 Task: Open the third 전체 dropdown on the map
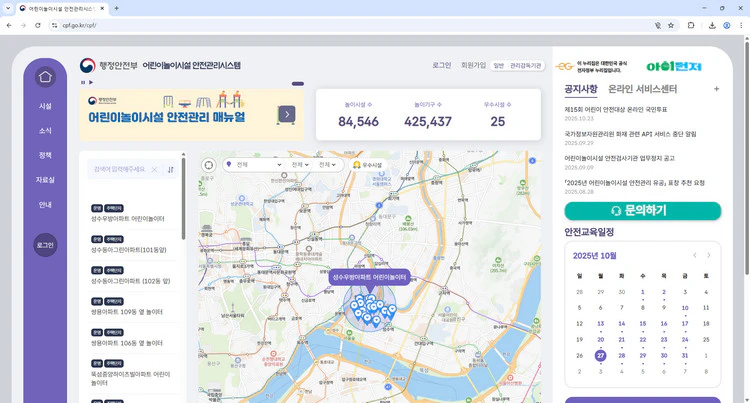pyautogui.click(x=327, y=164)
